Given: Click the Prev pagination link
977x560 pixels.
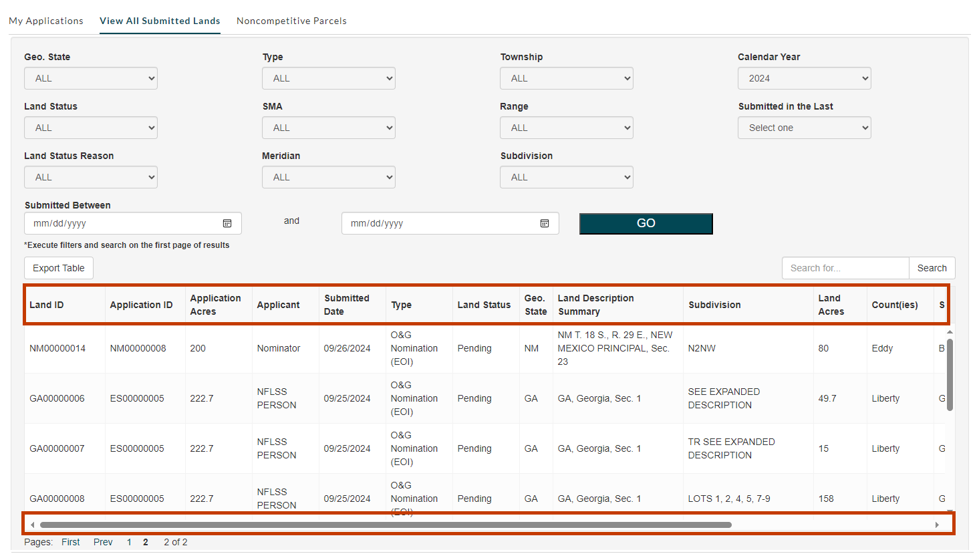Looking at the screenshot, I should click(x=103, y=542).
